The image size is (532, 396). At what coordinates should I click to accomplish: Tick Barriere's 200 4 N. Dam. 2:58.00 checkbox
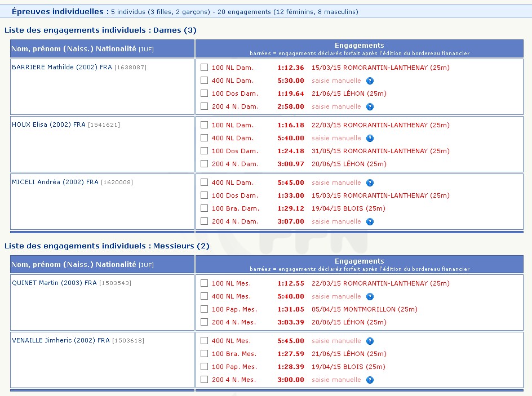[204, 106]
